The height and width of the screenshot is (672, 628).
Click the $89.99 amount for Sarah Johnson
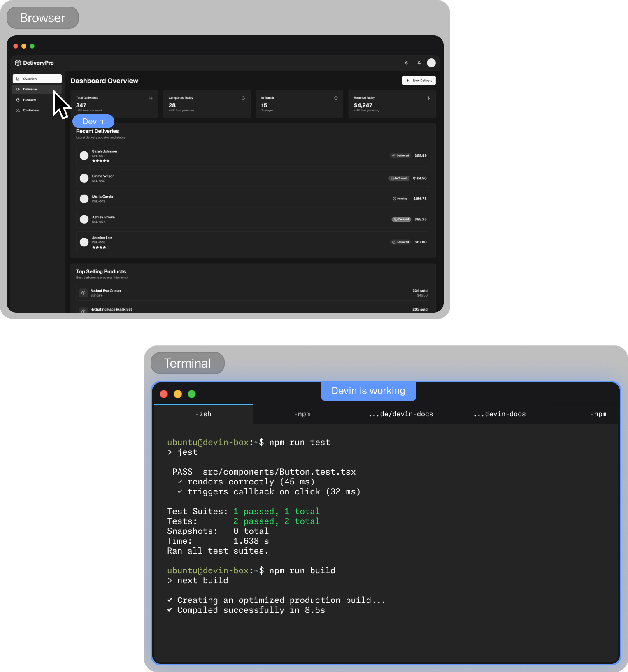421,155
